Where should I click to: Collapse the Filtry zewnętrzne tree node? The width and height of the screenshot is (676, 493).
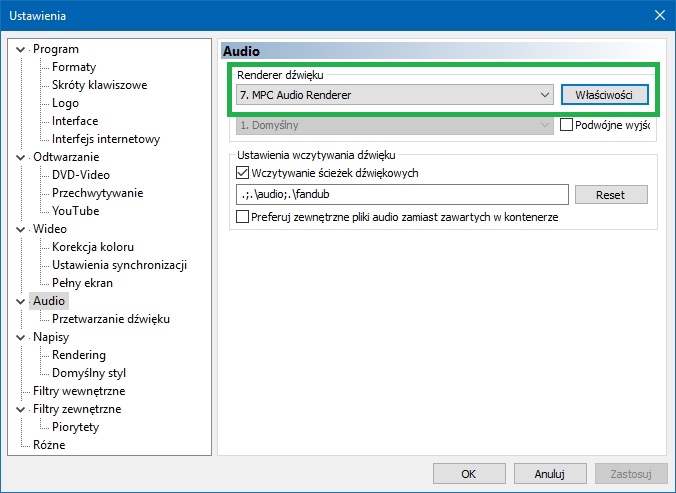(x=20, y=409)
